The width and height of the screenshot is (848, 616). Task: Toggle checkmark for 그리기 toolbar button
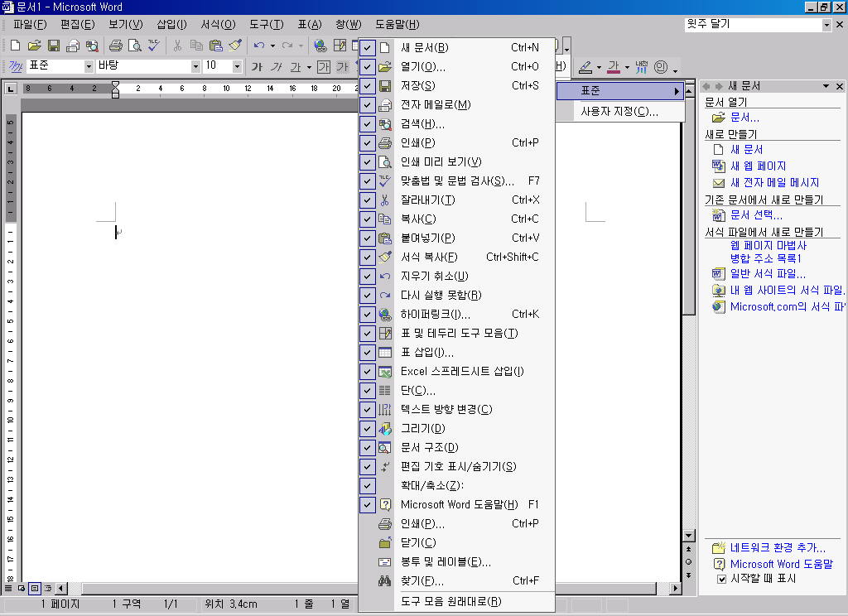368,428
